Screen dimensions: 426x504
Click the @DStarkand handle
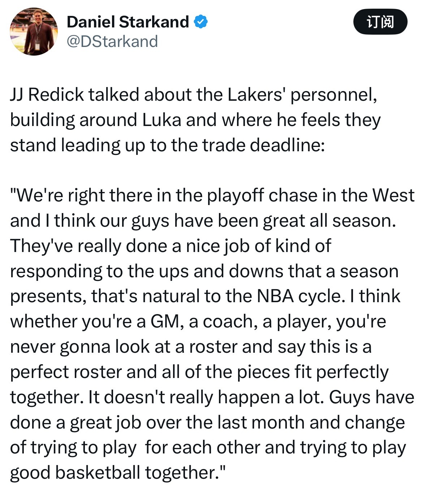pyautogui.click(x=112, y=42)
